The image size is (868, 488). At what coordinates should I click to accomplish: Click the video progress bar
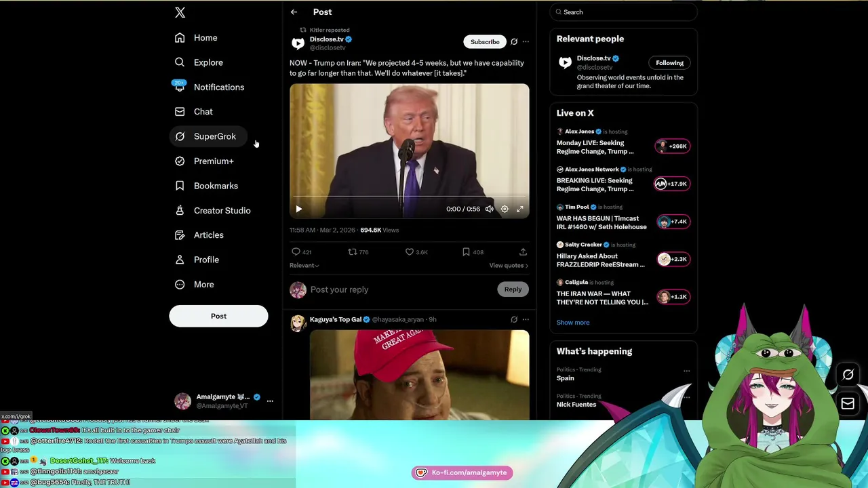pyautogui.click(x=410, y=197)
